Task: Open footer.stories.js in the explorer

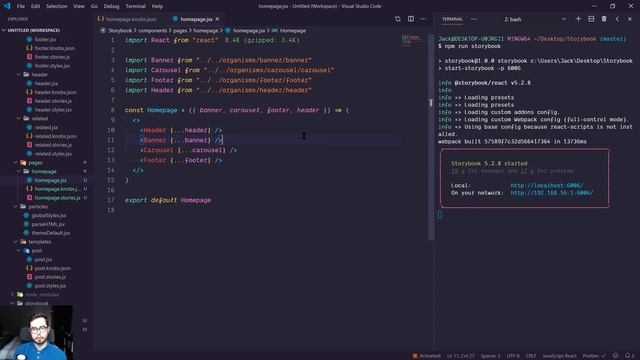Action: (52, 57)
